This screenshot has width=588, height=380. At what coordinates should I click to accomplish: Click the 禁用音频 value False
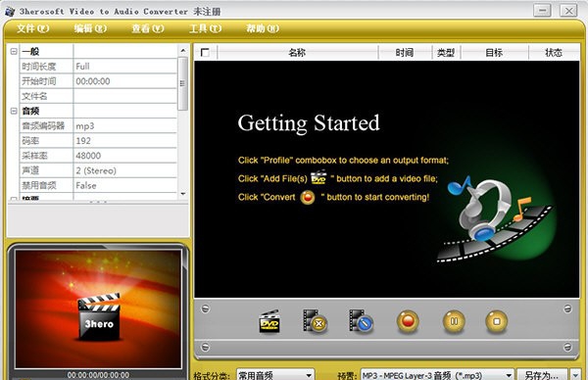pyautogui.click(x=124, y=185)
